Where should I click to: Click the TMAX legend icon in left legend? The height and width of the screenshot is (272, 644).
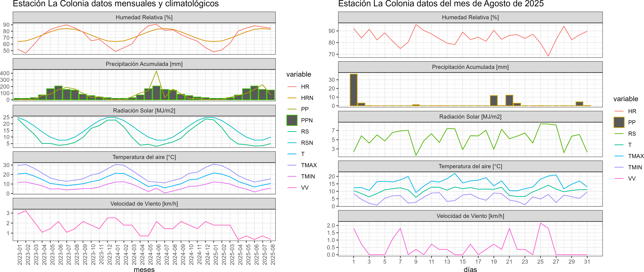(292, 165)
